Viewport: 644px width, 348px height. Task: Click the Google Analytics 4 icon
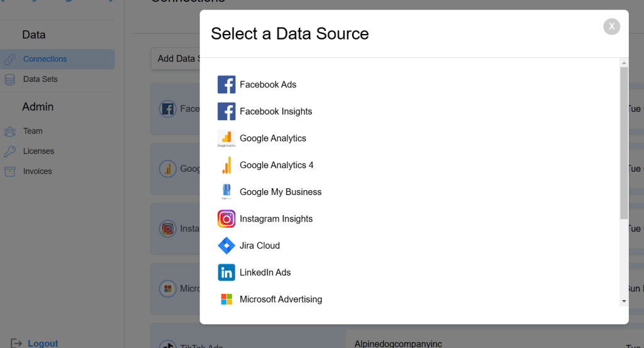click(226, 165)
